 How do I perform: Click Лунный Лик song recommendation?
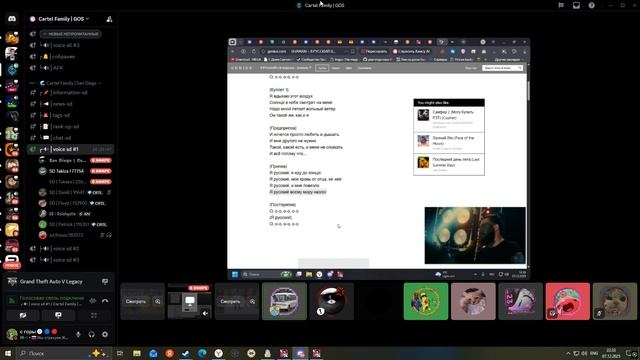pyautogui.click(x=449, y=142)
